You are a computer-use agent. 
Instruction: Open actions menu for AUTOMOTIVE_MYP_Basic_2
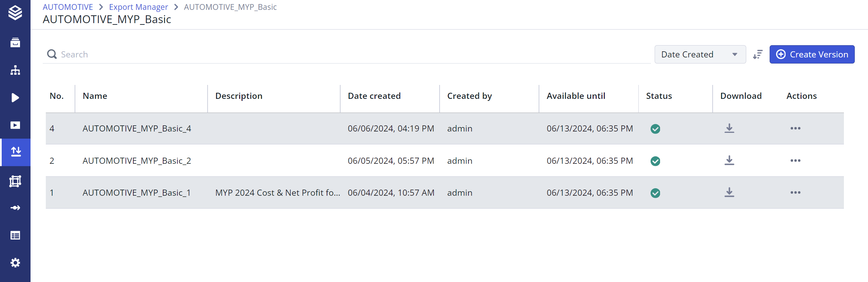click(x=795, y=161)
